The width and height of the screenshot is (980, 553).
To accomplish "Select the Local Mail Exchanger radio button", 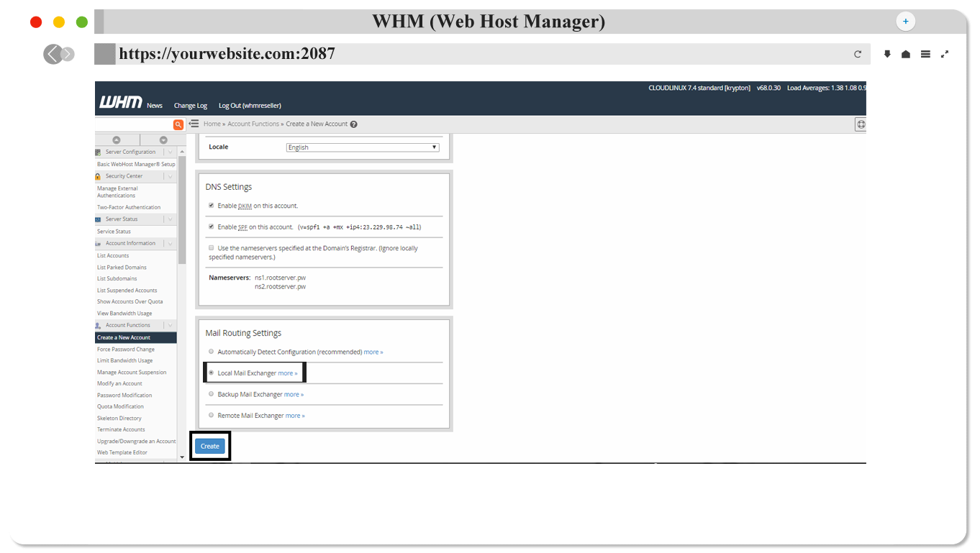I will (212, 373).
